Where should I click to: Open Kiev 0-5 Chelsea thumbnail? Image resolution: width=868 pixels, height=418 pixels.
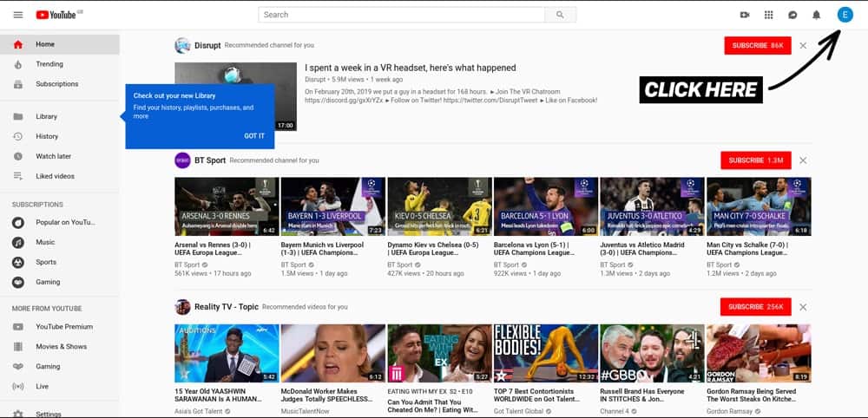pyautogui.click(x=439, y=206)
